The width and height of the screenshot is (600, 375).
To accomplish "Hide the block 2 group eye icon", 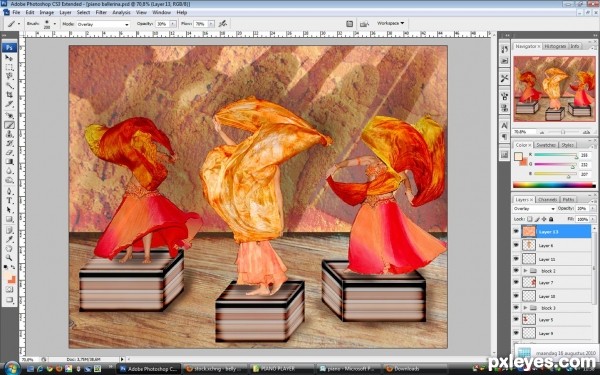I will pyautogui.click(x=516, y=271).
